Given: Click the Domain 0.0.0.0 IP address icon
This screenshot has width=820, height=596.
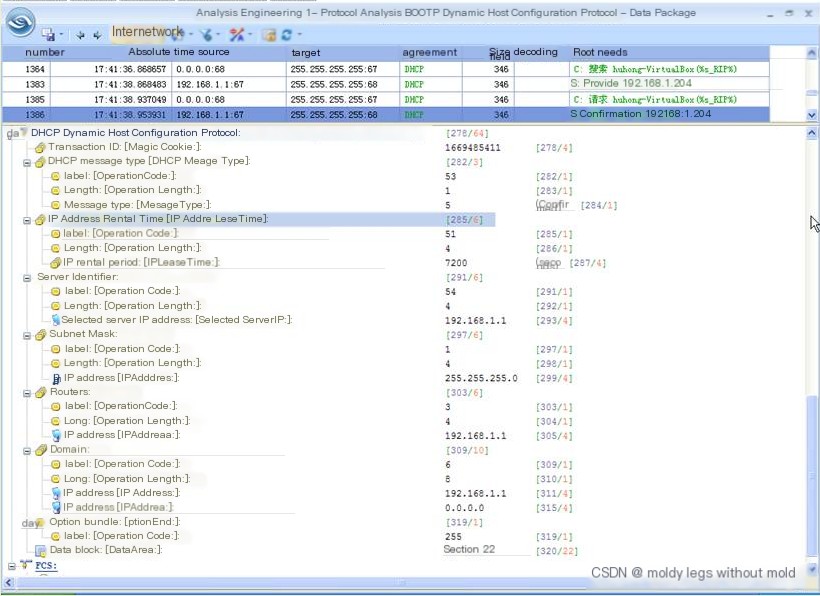Looking at the screenshot, I should (x=56, y=508).
